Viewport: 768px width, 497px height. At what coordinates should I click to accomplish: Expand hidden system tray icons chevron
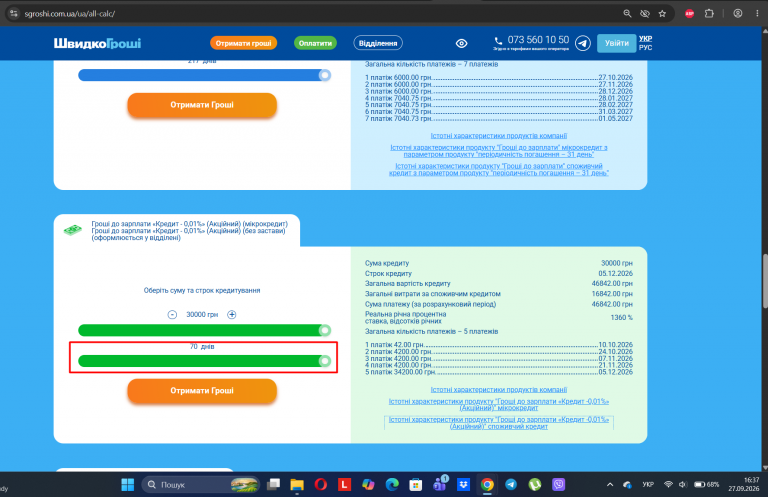click(x=610, y=485)
